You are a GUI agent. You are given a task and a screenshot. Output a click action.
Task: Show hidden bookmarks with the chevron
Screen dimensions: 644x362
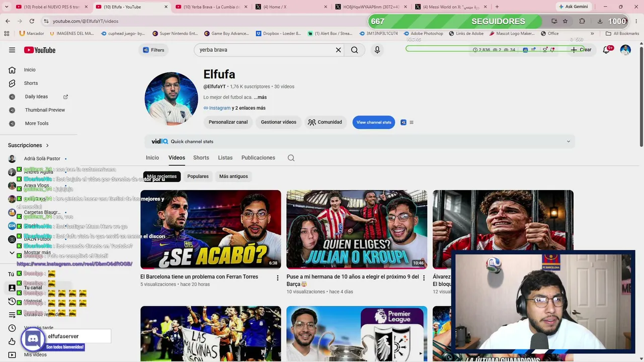(592, 34)
